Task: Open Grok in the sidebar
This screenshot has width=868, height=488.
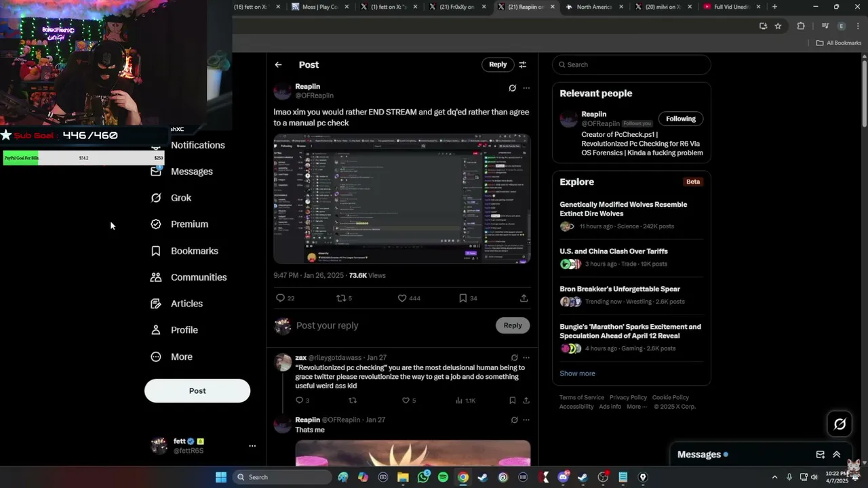Action: click(172, 198)
